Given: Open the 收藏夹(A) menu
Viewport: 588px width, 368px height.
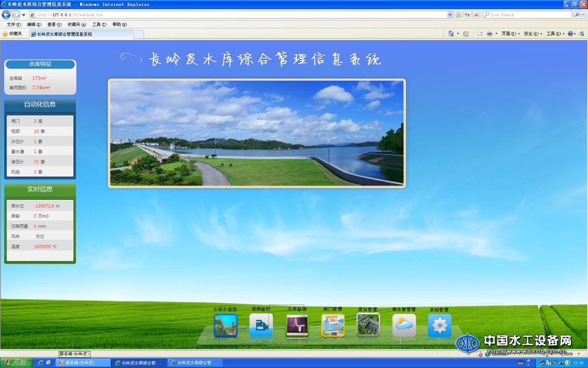Looking at the screenshot, I should 77,25.
